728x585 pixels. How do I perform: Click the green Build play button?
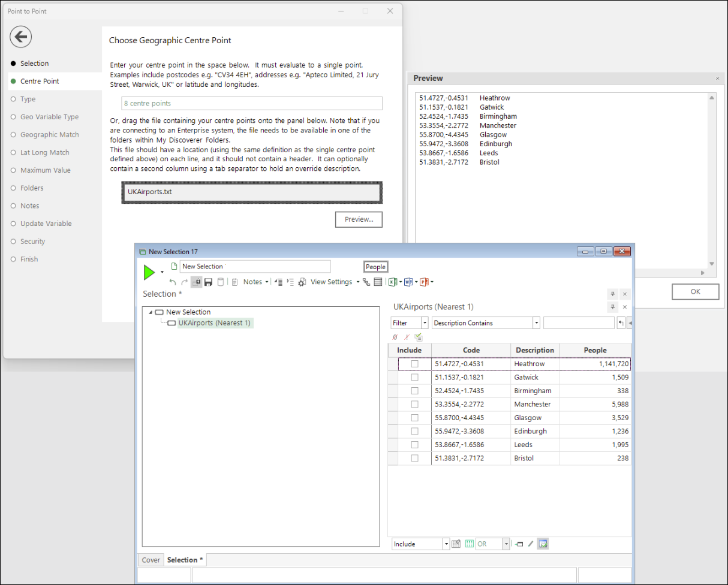(x=149, y=273)
